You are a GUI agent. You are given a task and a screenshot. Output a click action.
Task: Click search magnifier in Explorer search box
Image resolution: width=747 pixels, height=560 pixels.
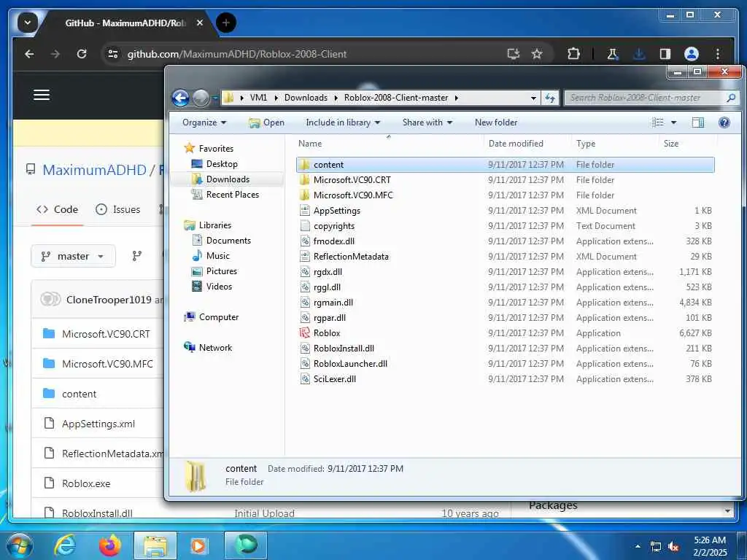click(x=731, y=98)
